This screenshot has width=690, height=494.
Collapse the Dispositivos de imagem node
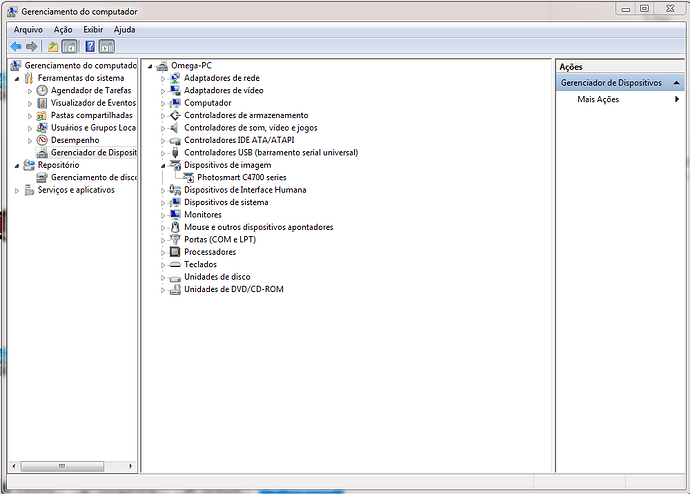pos(163,165)
